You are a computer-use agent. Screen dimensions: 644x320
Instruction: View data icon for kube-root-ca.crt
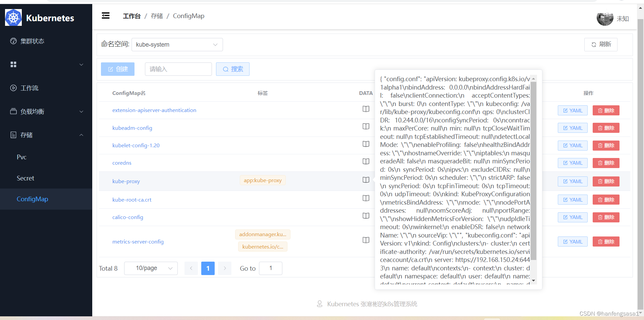(x=366, y=198)
